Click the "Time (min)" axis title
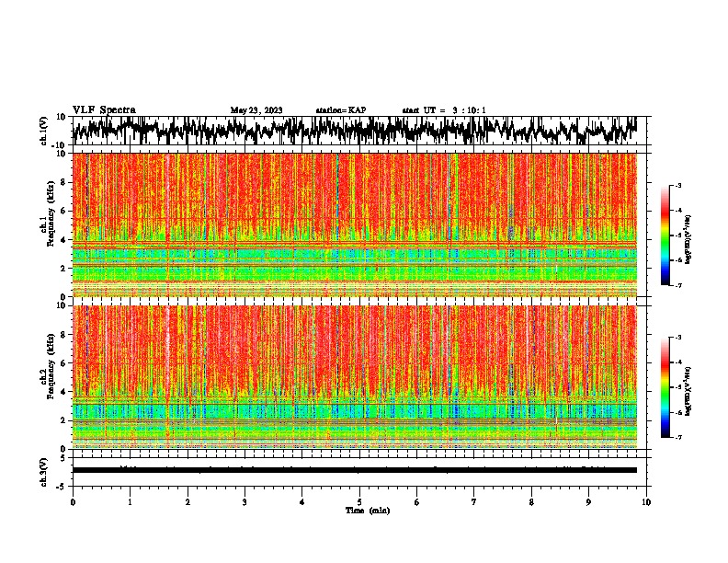This screenshot has height=563, width=728. [368, 511]
